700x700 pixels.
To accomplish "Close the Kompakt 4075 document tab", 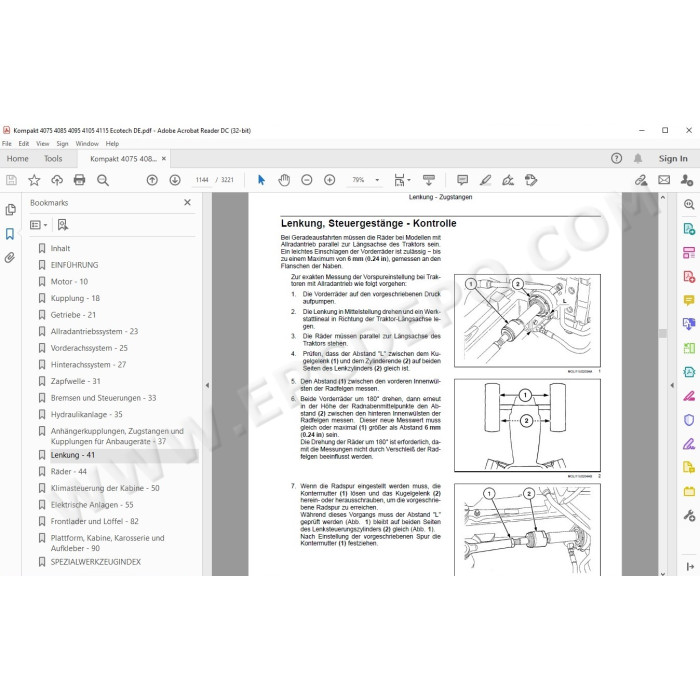I will pyautogui.click(x=164, y=158).
